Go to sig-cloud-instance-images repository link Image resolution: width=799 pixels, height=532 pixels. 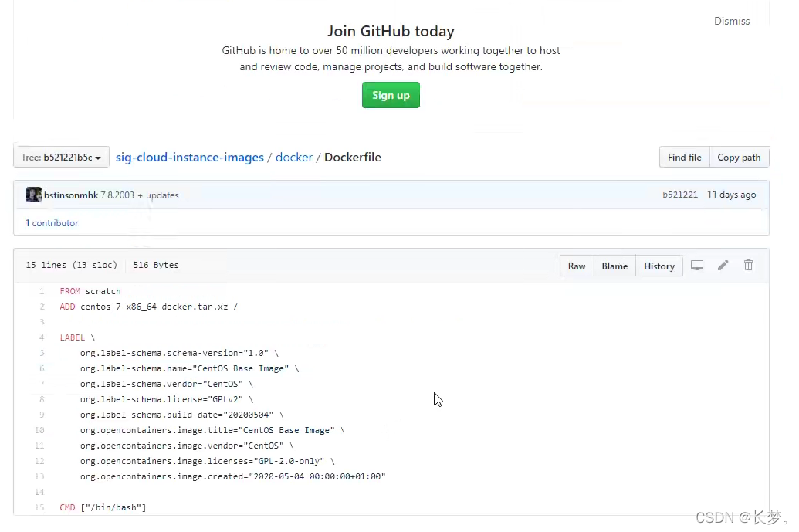coord(190,158)
